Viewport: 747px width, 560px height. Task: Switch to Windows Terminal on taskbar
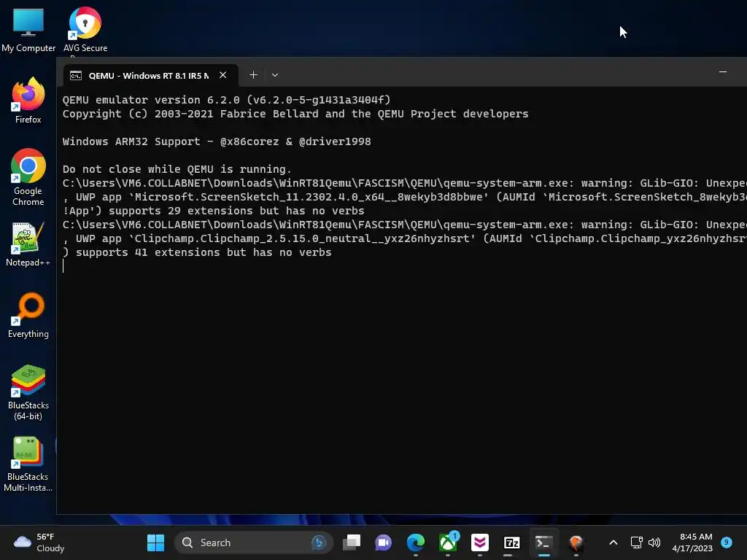pyautogui.click(x=543, y=542)
